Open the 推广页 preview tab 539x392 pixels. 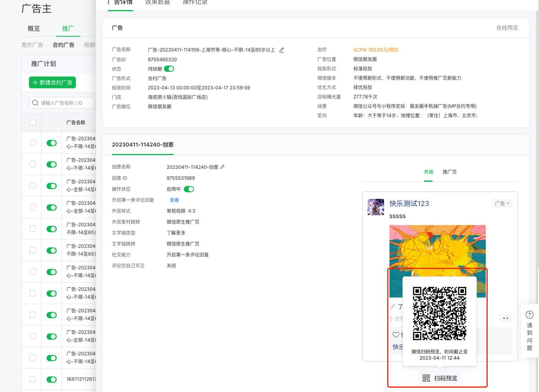(449, 172)
